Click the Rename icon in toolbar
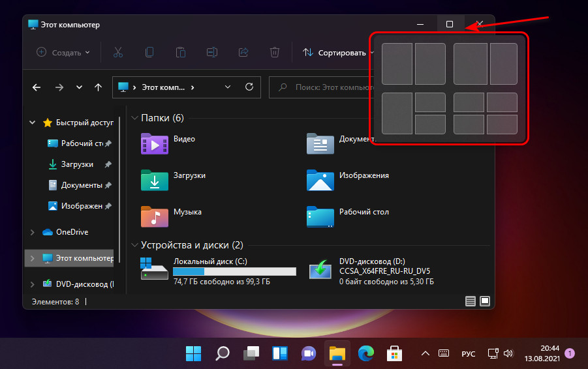The width and height of the screenshot is (588, 369). pyautogui.click(x=212, y=52)
